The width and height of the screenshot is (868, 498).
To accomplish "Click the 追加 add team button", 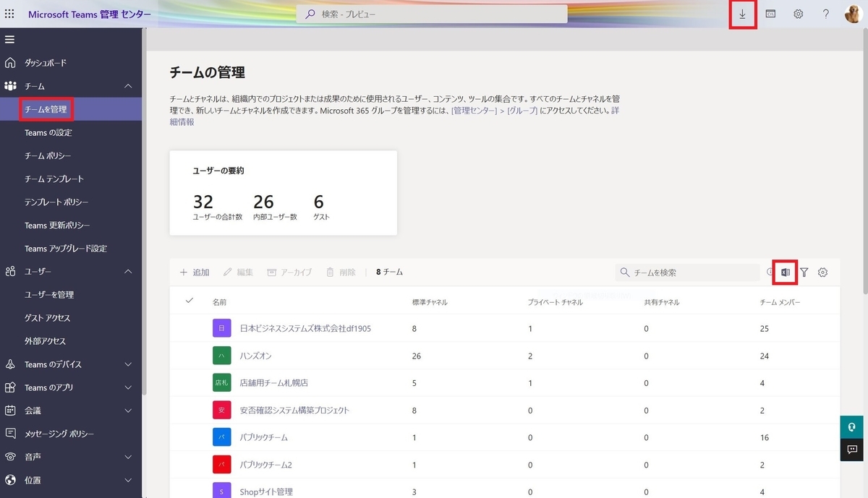I will point(195,272).
